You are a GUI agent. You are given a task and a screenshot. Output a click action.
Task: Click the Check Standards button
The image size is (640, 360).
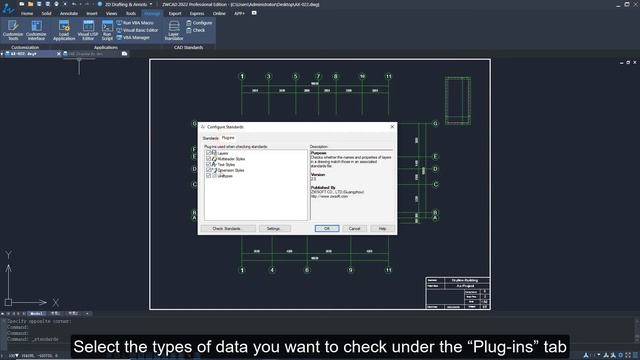pyautogui.click(x=228, y=229)
